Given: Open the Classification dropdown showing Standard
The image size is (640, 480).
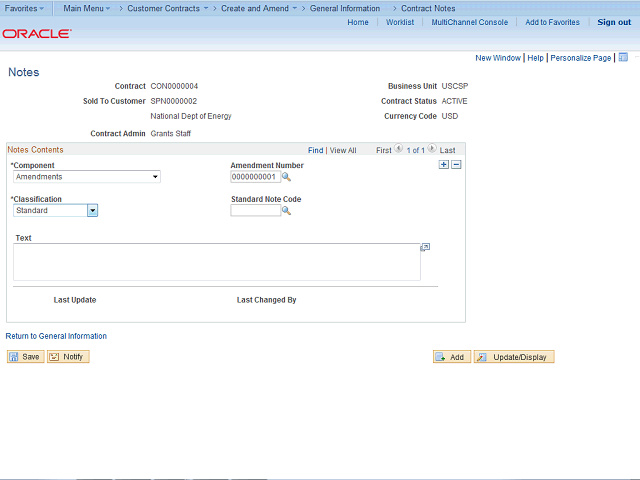Looking at the screenshot, I should tap(56, 211).
